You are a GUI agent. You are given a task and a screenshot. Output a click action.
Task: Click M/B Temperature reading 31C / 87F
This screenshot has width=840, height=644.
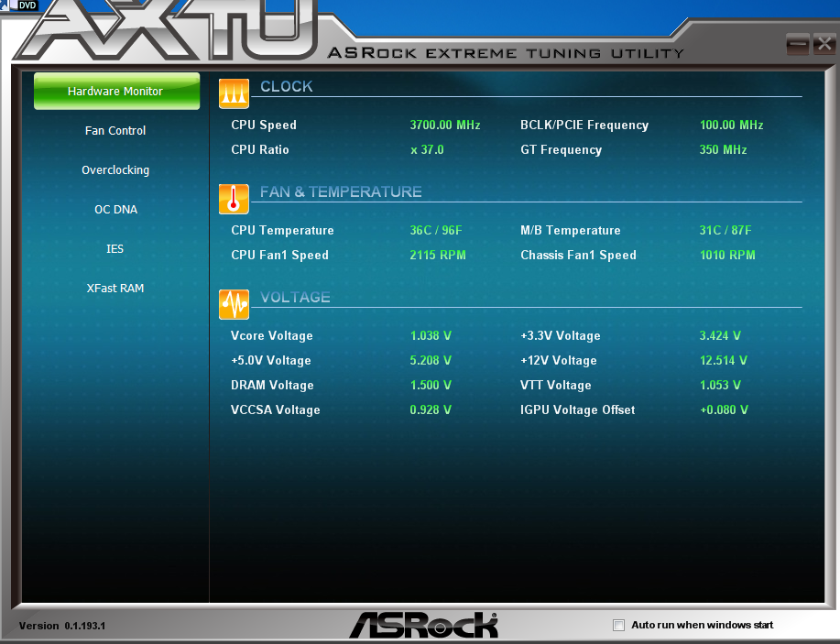pyautogui.click(x=725, y=230)
